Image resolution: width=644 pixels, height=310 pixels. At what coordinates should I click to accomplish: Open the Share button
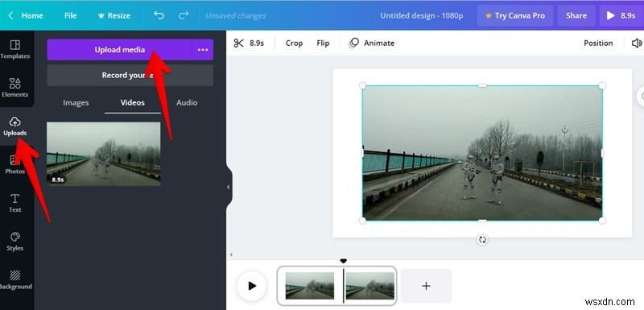[x=576, y=15]
